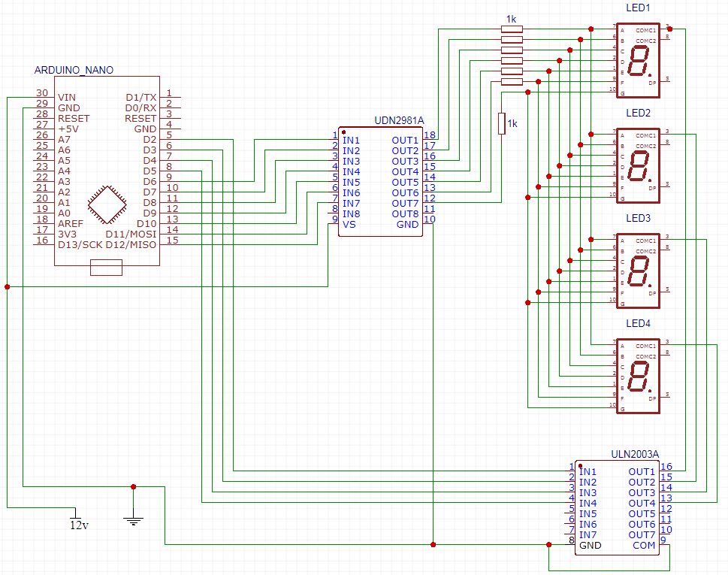Click the OUT4 pin label on ULN2003A

pyautogui.click(x=642, y=504)
